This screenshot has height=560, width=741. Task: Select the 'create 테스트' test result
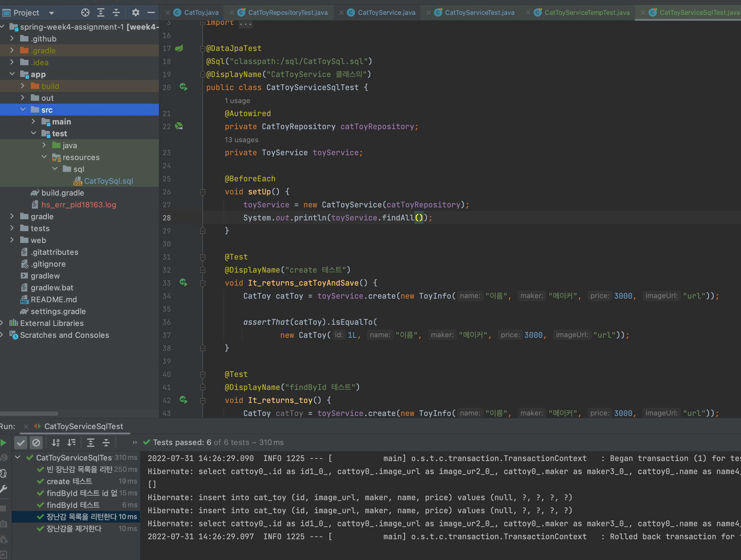(69, 481)
